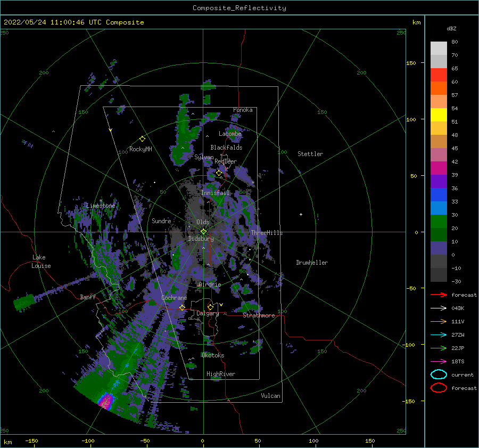Click the Cochrane label

pos(174,298)
